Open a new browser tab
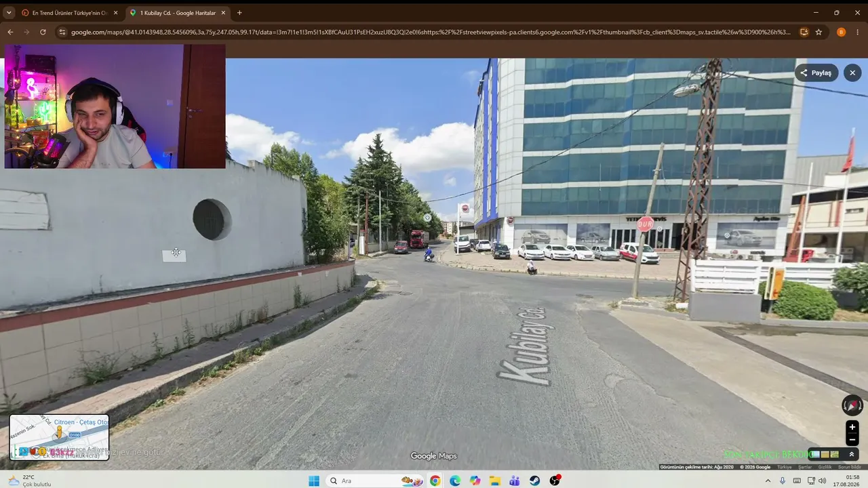 pyautogui.click(x=239, y=13)
